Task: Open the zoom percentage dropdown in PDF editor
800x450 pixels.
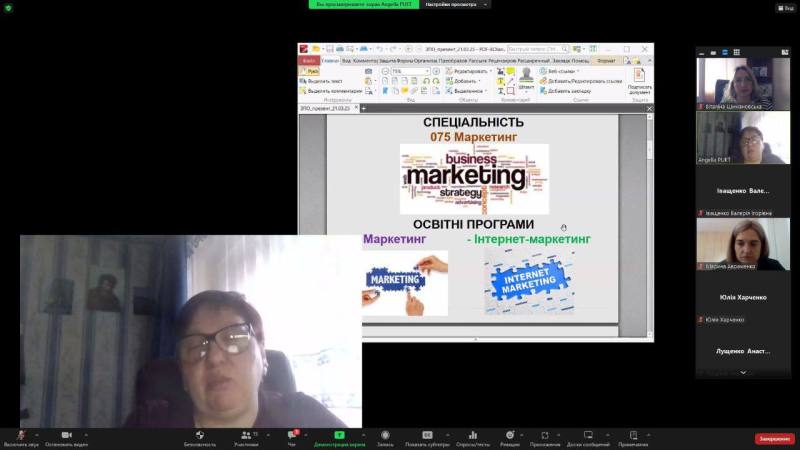Action: click(x=427, y=71)
